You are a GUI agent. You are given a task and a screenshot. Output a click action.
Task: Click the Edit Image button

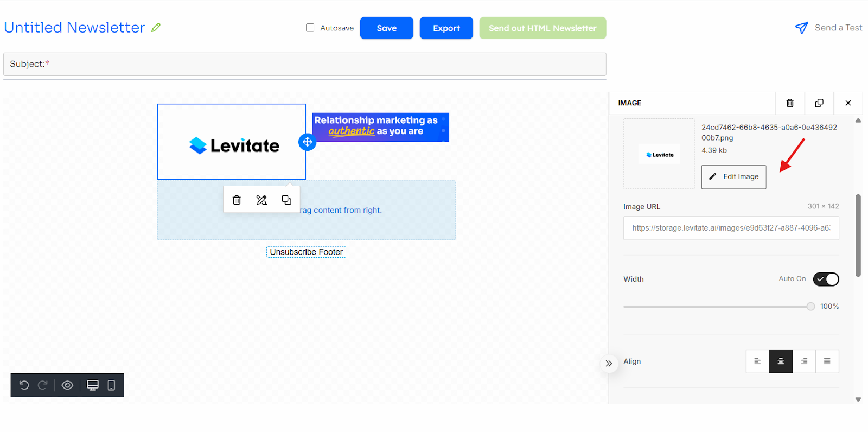733,177
